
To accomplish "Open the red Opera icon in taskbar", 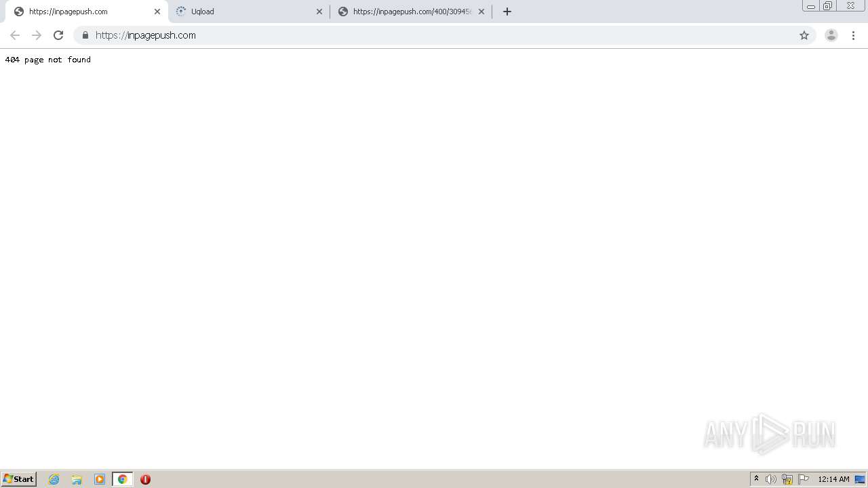I will (145, 479).
